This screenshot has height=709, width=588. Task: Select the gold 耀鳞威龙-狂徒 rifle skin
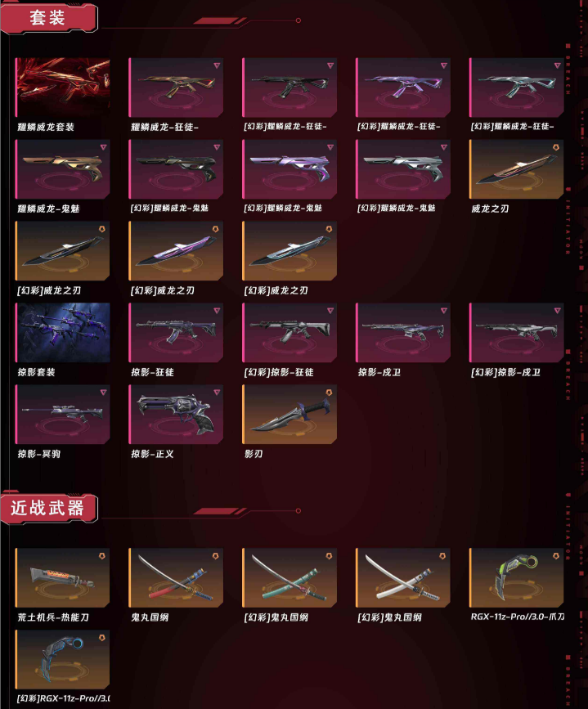click(x=176, y=88)
